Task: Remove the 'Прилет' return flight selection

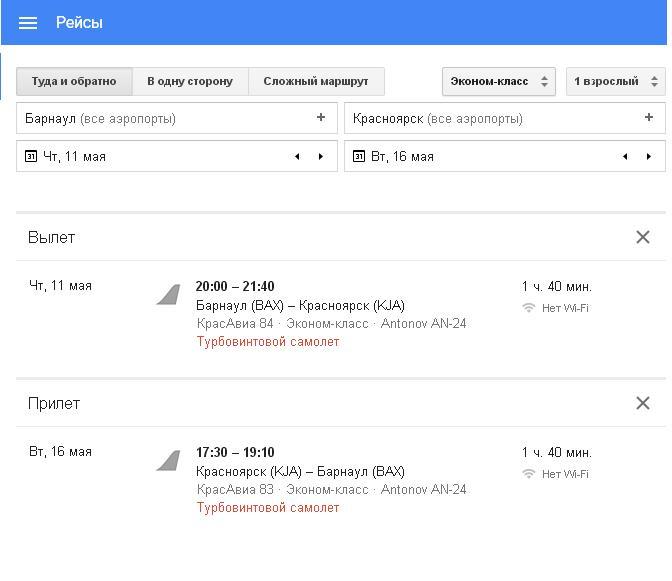Action: pyautogui.click(x=642, y=403)
